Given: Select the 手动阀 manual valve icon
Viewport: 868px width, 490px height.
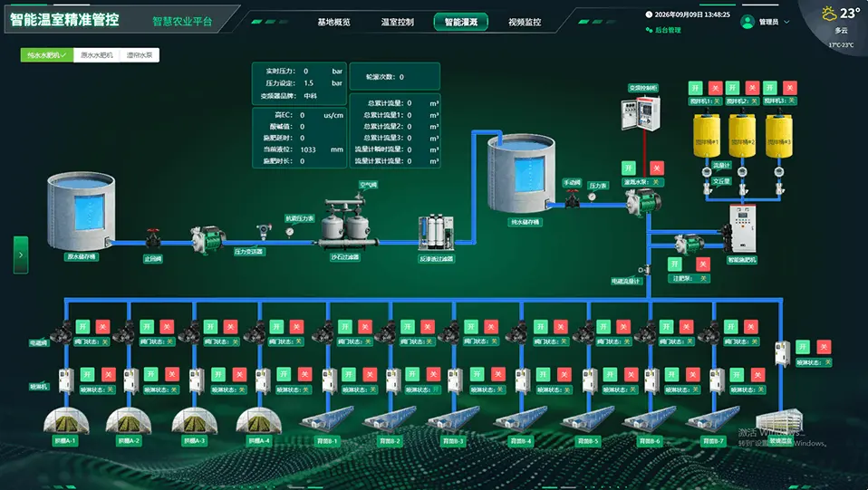Looking at the screenshot, I should [x=573, y=198].
